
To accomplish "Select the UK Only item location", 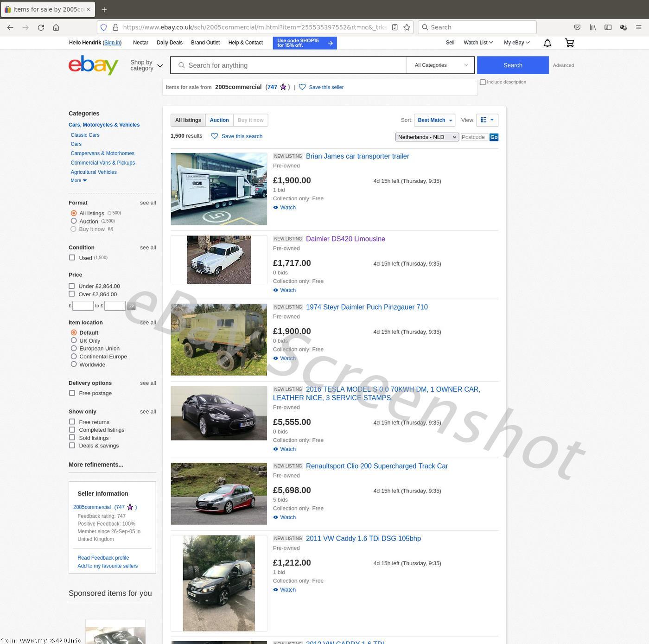I will (x=74, y=341).
